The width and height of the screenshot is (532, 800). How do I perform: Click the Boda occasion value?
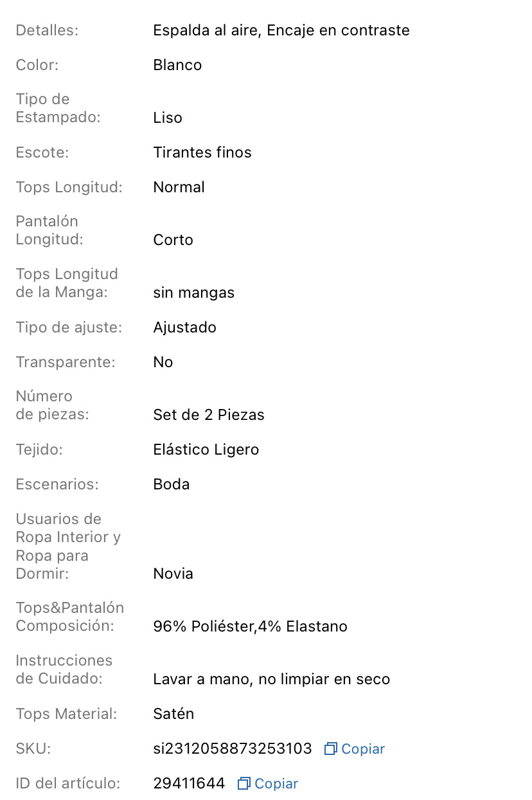pyautogui.click(x=172, y=484)
